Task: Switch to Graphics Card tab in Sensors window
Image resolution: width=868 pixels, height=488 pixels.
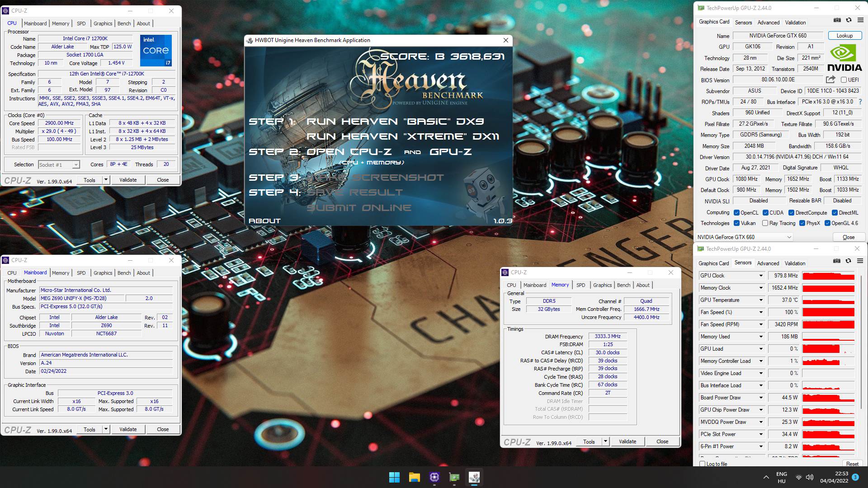Action: (x=713, y=263)
